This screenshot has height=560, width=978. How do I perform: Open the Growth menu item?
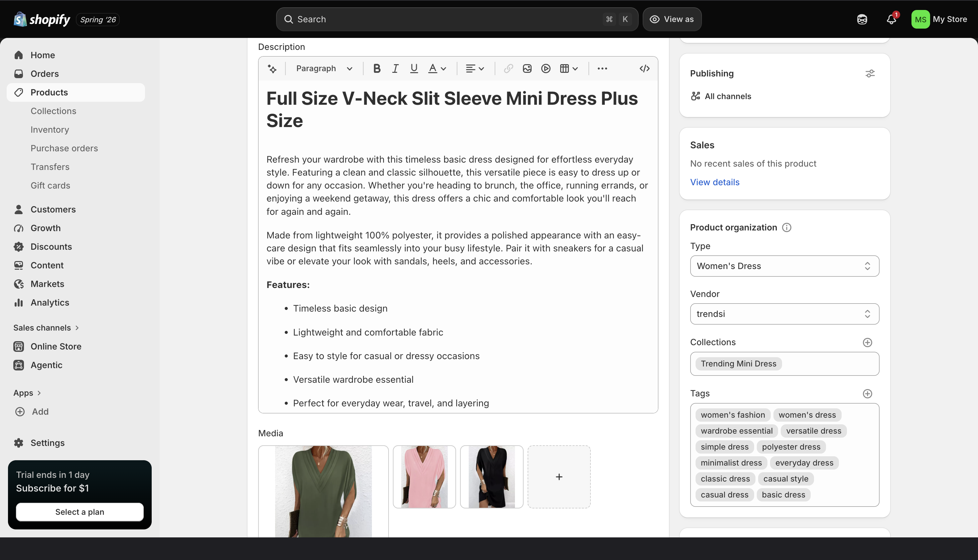coord(45,228)
